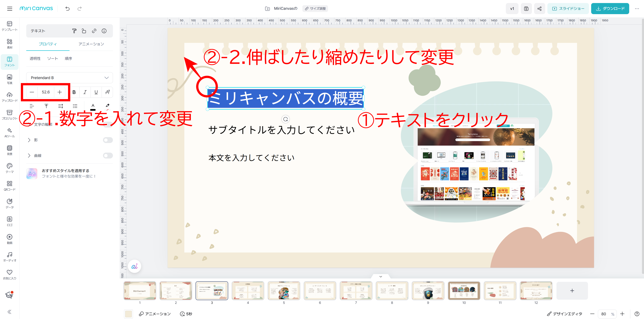The image size is (644, 319).
Task: Redo the last action
Action: coord(79,9)
